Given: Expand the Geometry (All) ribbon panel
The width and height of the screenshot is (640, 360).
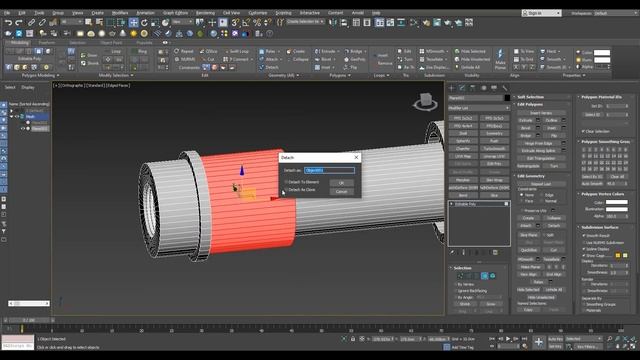Looking at the screenshot, I should pyautogui.click(x=283, y=76).
